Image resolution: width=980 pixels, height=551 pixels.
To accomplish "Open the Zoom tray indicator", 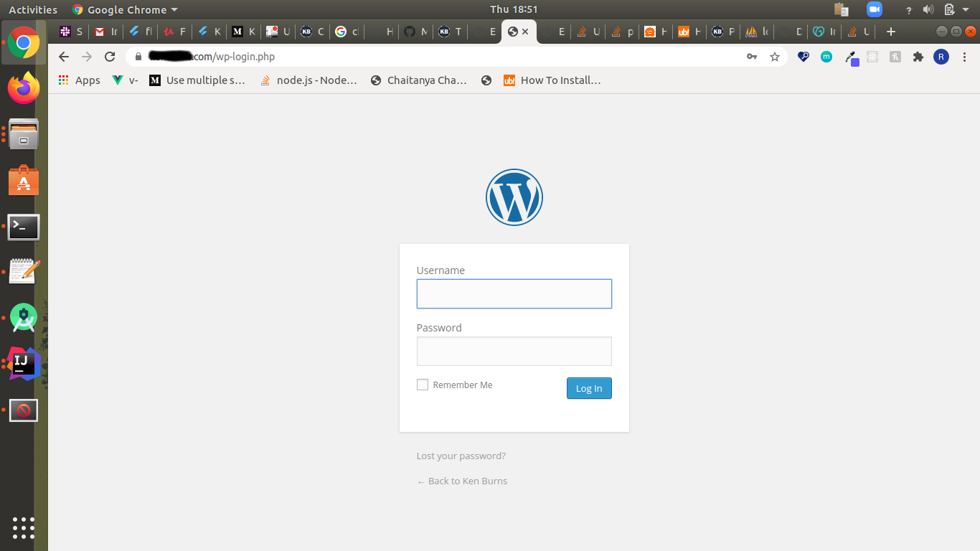I will tap(875, 9).
